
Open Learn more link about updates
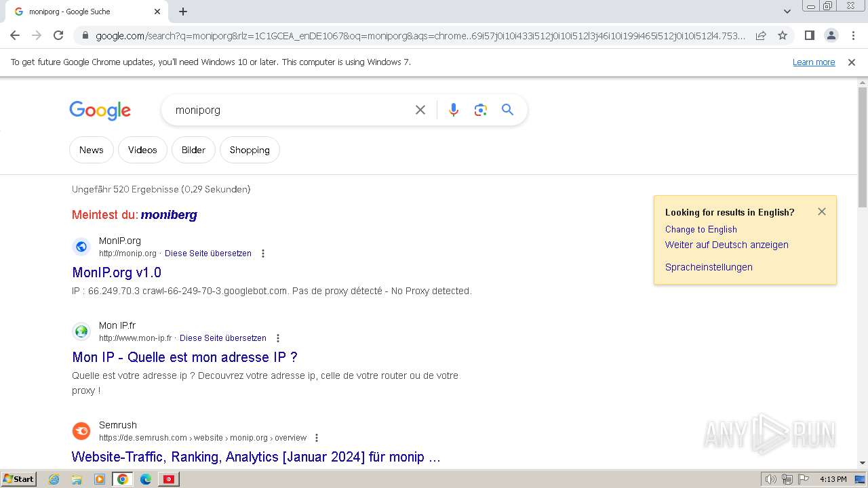click(x=814, y=62)
